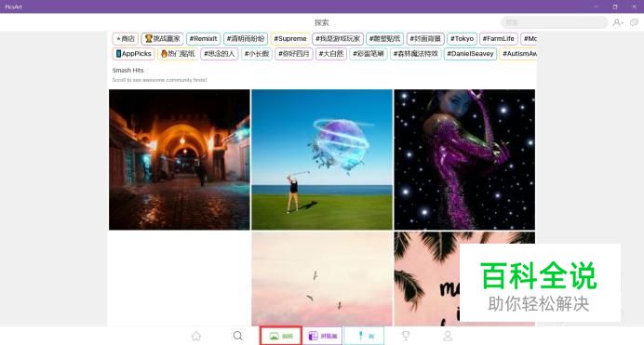Screen dimensions: 644x345
Task: Select the #思念的人 tag
Action: tap(220, 54)
